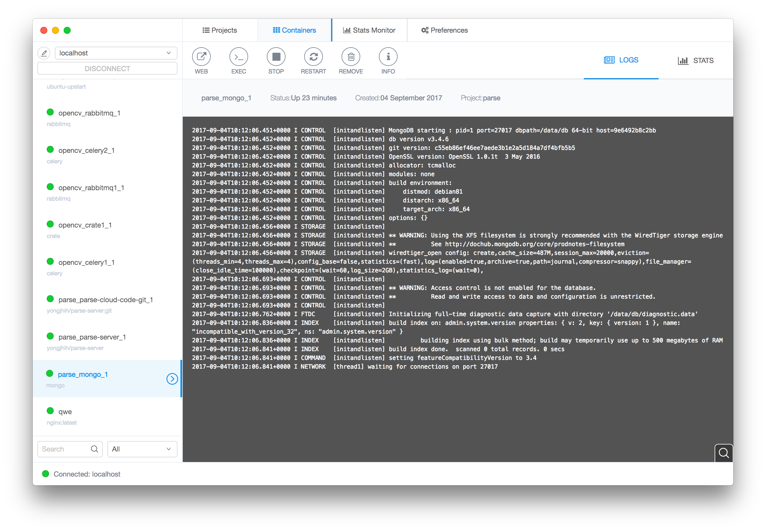Open container in WEB browser icon
Viewport: 766px width, 532px height.
(201, 57)
